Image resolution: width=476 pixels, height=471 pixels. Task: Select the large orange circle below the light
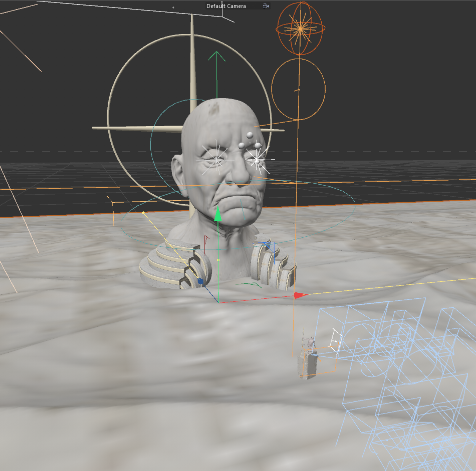point(299,89)
